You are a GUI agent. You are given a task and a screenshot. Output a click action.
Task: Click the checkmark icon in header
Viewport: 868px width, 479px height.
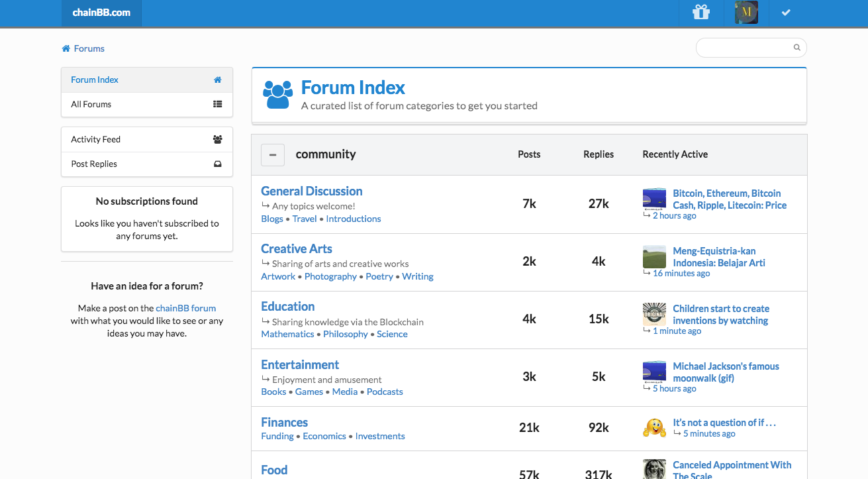coord(786,13)
